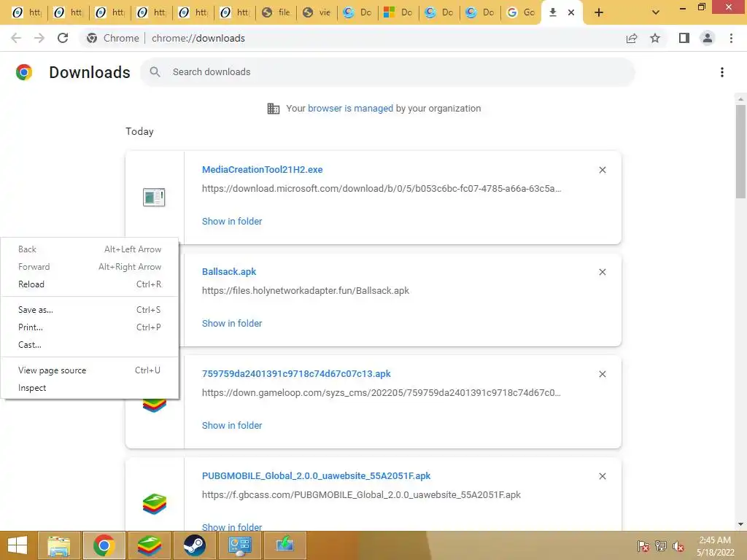This screenshot has height=560, width=747.
Task: Remove 759759da2401391c9718c74d67c07c13.apk entry from list
Action: tap(602, 374)
